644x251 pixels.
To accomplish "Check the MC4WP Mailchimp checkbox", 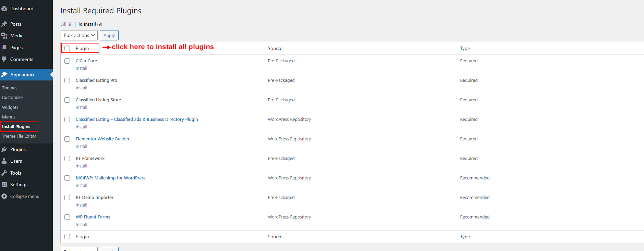I will (67, 178).
